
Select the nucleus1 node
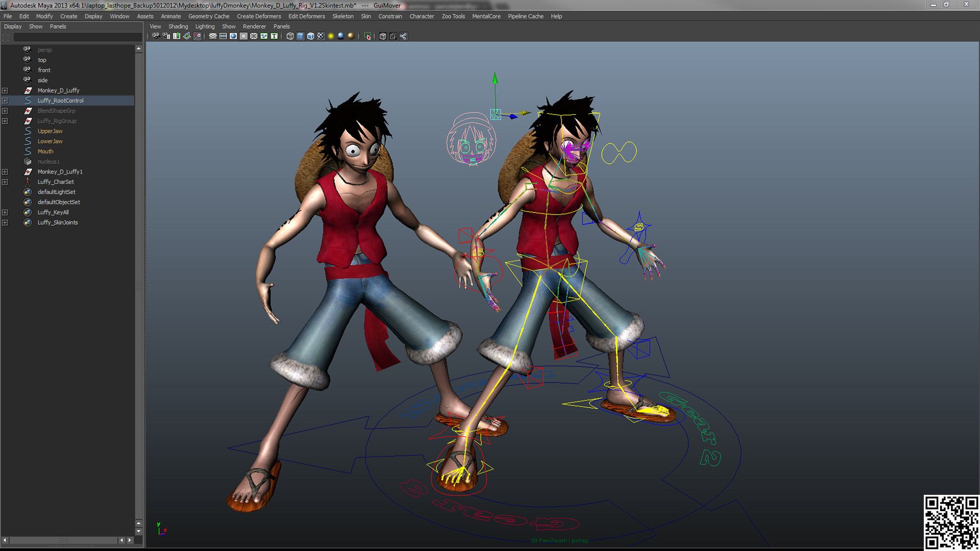click(x=49, y=162)
